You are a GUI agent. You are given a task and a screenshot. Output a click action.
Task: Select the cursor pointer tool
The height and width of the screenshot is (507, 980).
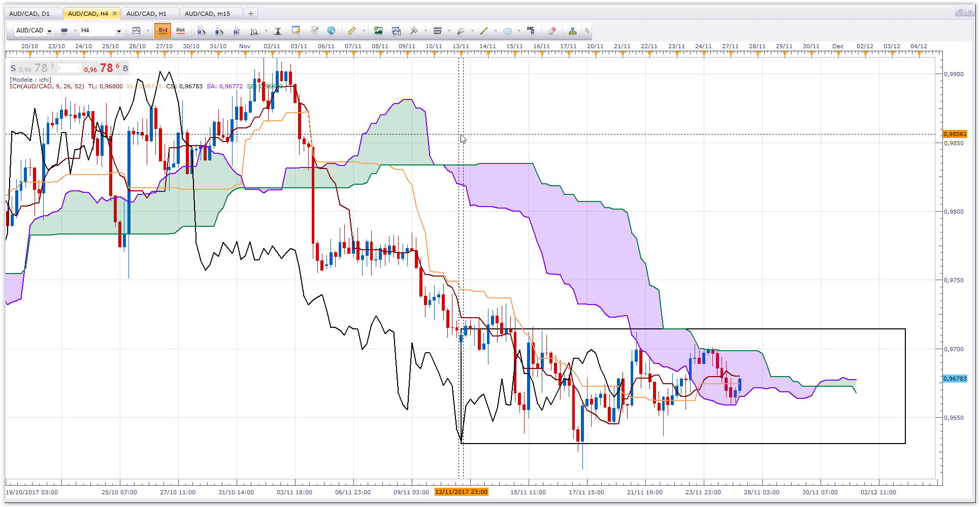point(237,31)
